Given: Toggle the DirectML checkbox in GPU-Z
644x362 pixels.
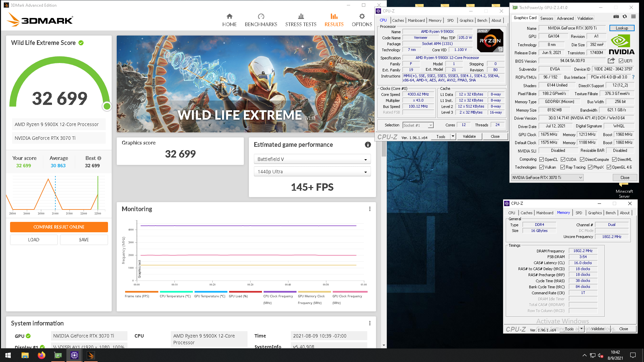Looking at the screenshot, I should [614, 160].
